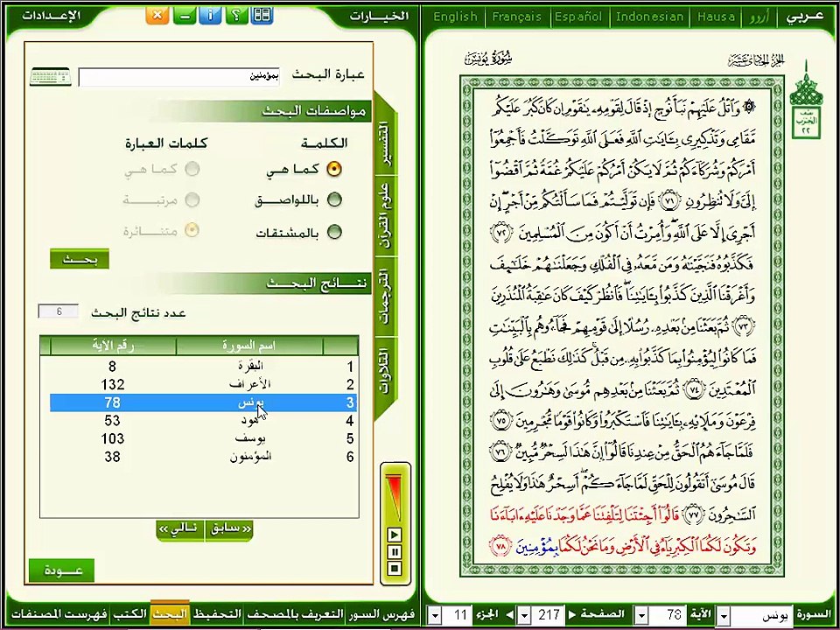Viewport: 840px width, 630px height.
Task: Switch language to عربي
Action: click(805, 17)
